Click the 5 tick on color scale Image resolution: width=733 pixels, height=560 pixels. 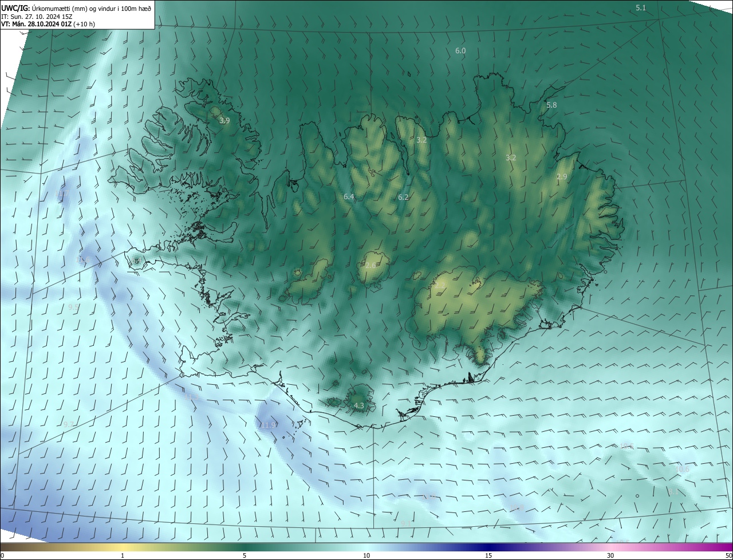[x=245, y=556]
